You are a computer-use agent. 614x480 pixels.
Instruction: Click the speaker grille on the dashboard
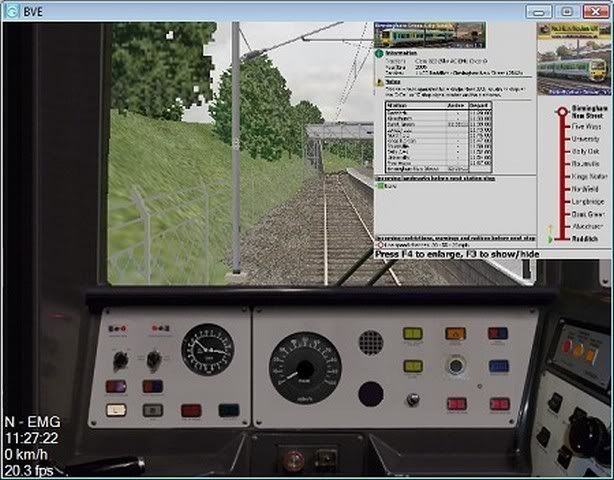(370, 343)
